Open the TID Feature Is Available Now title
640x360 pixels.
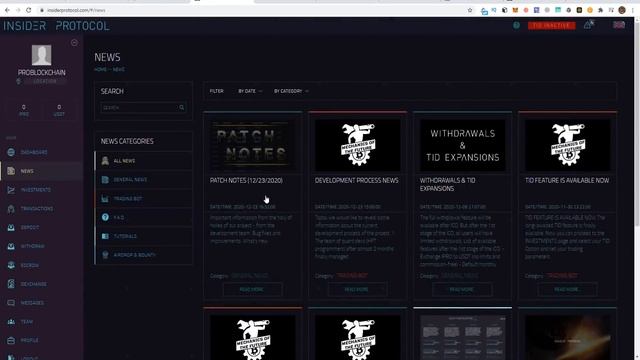tap(567, 180)
